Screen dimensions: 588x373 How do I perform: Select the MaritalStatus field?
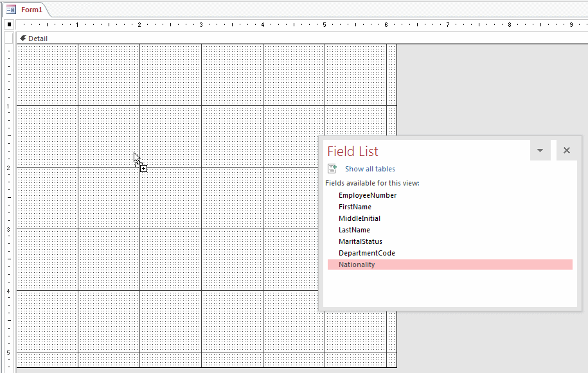pyautogui.click(x=450, y=241)
